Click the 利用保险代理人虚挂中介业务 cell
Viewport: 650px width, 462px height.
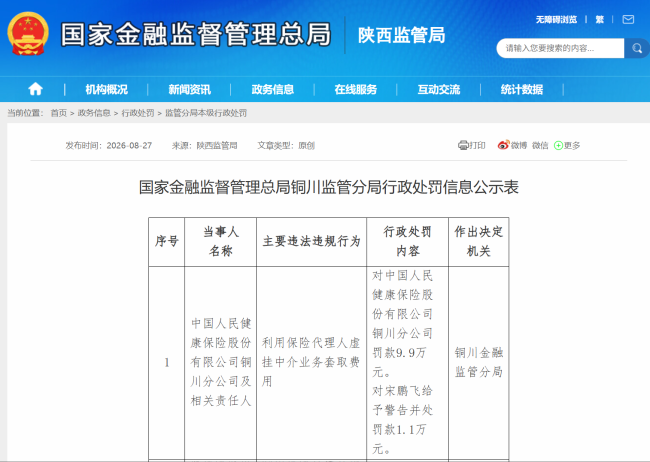click(x=311, y=362)
